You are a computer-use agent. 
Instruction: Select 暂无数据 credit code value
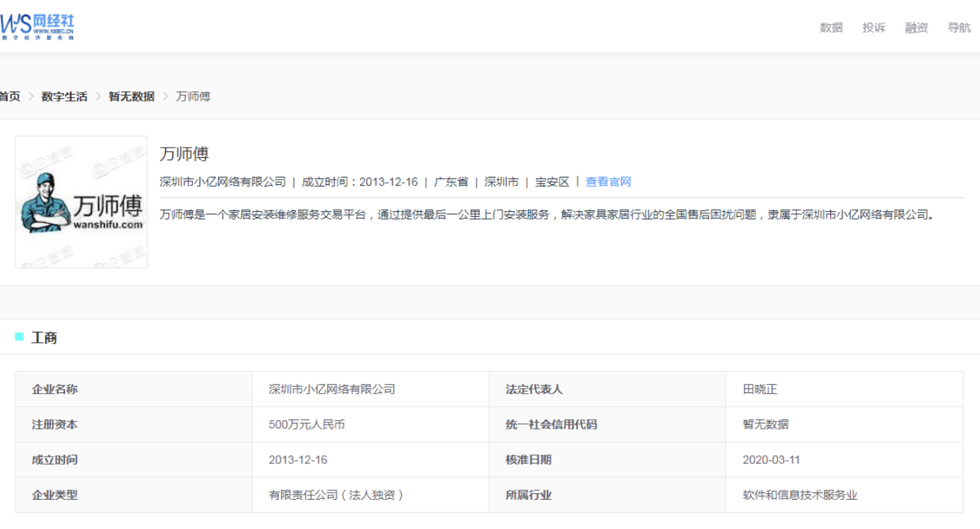point(765,425)
